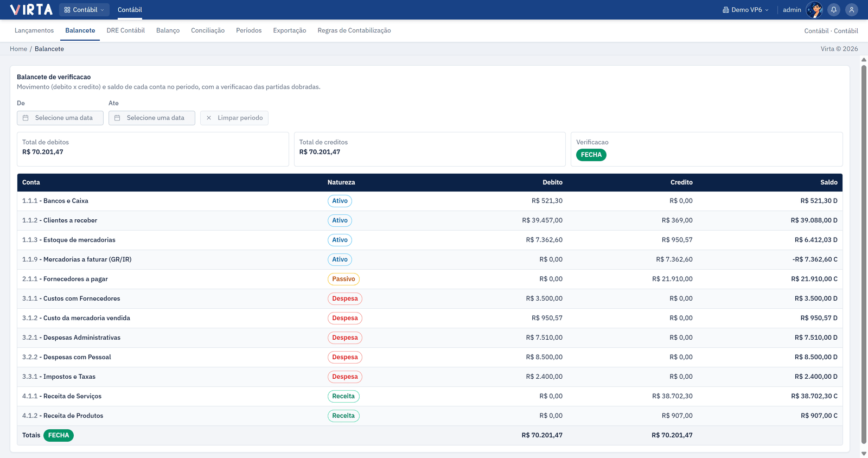Go to the Home breadcrumb link
Image resolution: width=868 pixels, height=458 pixels.
[18, 49]
